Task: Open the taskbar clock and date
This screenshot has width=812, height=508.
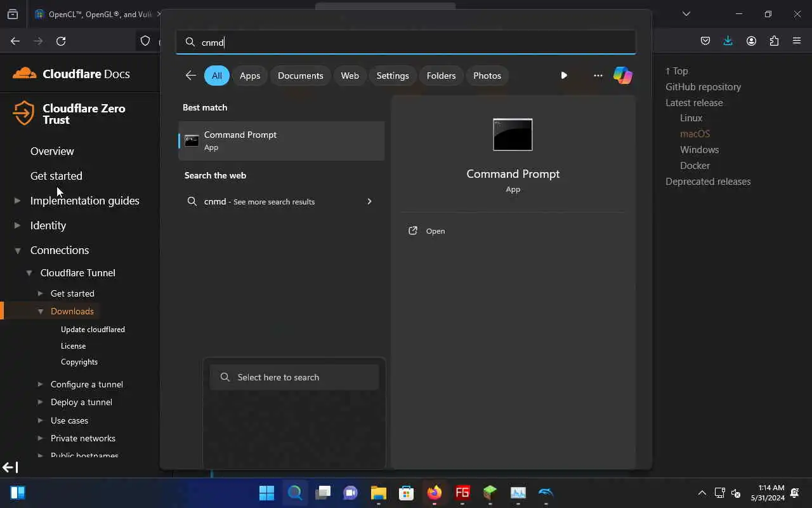Action: [x=767, y=493]
